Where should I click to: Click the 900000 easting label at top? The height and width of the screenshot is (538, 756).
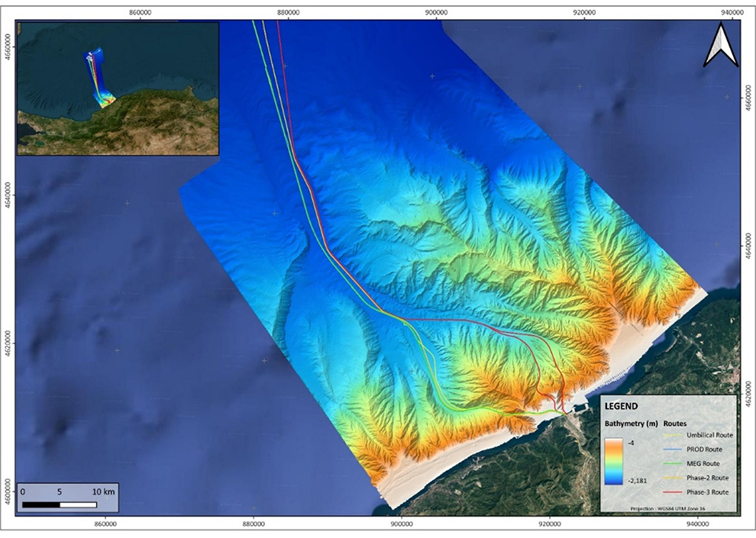pos(435,13)
